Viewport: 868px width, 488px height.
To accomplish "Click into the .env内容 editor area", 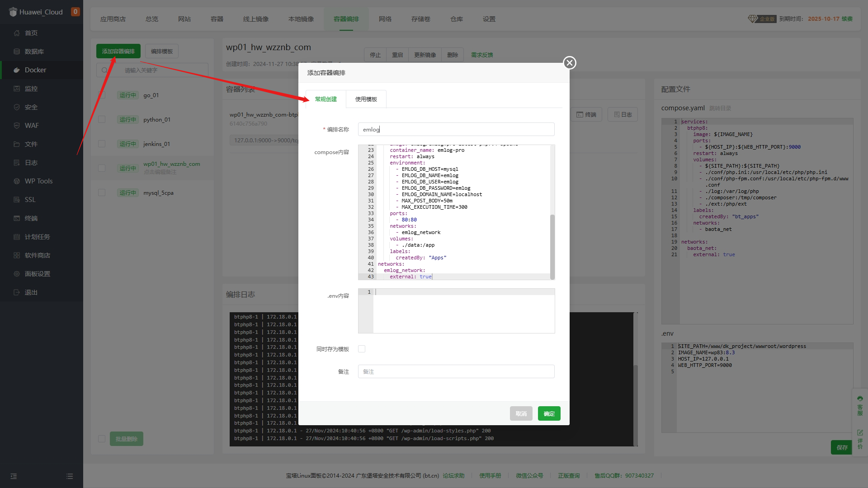I will (x=456, y=311).
